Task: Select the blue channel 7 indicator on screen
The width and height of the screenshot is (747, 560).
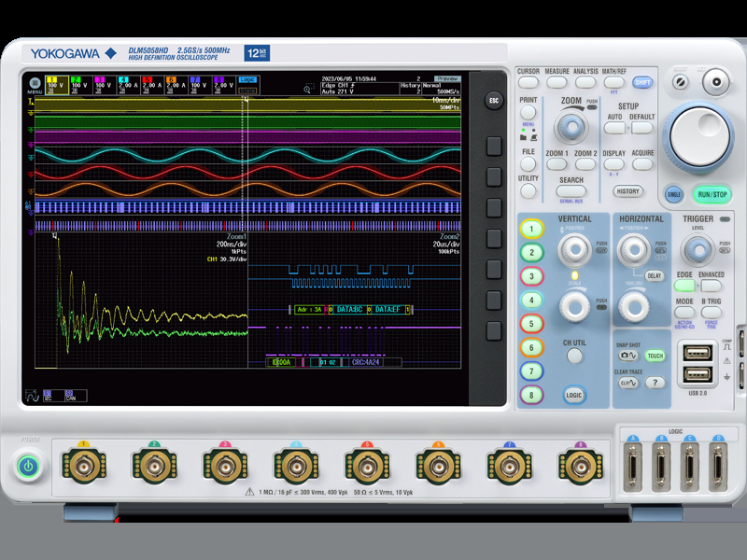Action: [x=200, y=85]
